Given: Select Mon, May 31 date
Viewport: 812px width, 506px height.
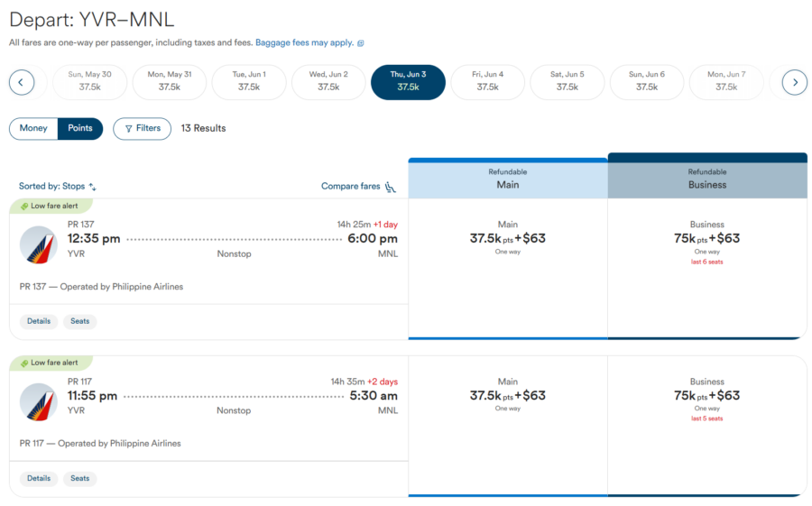Looking at the screenshot, I should click(x=170, y=82).
